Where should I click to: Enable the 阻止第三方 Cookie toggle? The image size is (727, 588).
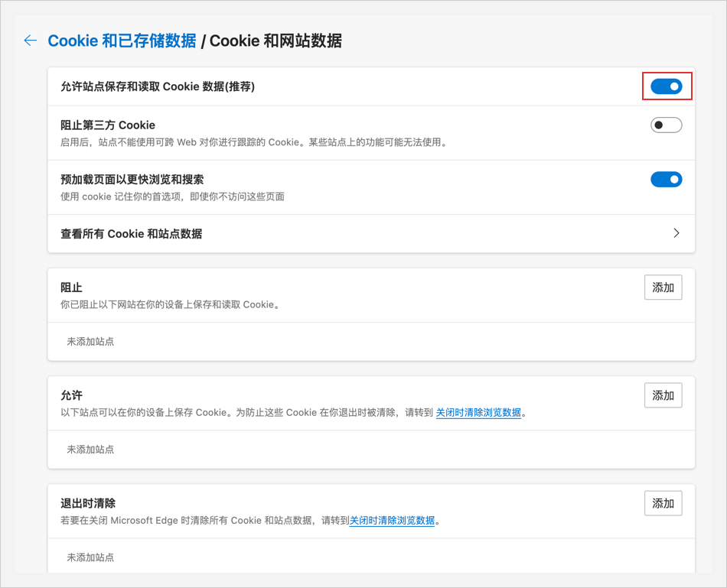(x=666, y=125)
